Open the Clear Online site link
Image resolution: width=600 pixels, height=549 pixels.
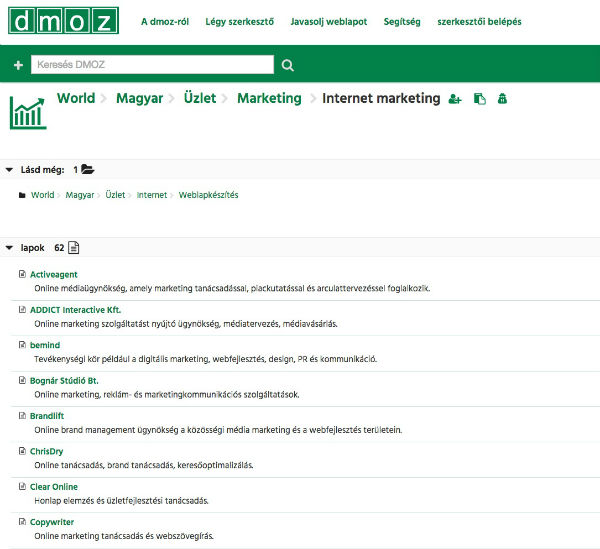pyautogui.click(x=54, y=487)
